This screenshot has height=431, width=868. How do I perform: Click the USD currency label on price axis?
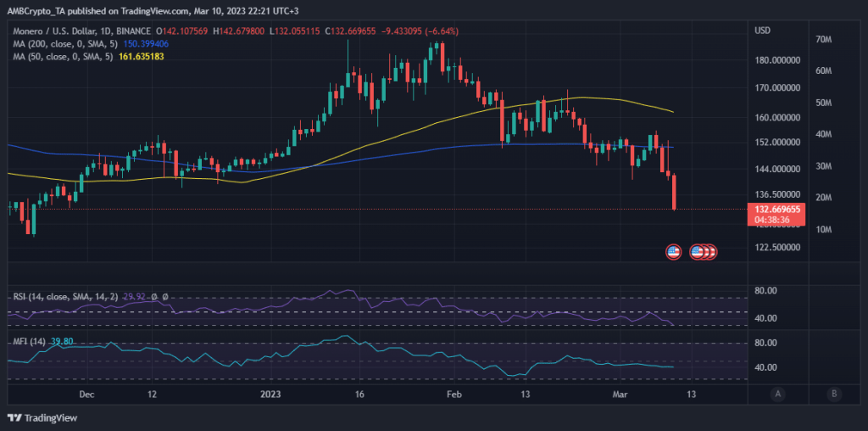[762, 31]
